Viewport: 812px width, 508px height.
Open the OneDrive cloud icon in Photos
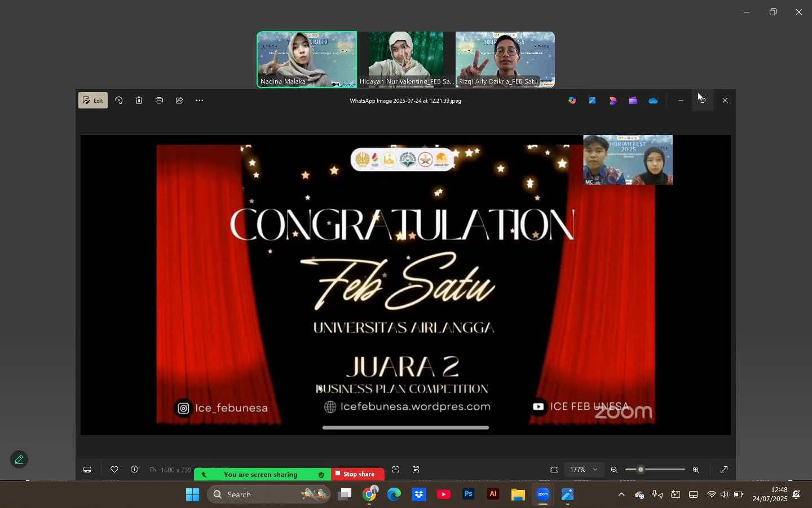pos(654,100)
